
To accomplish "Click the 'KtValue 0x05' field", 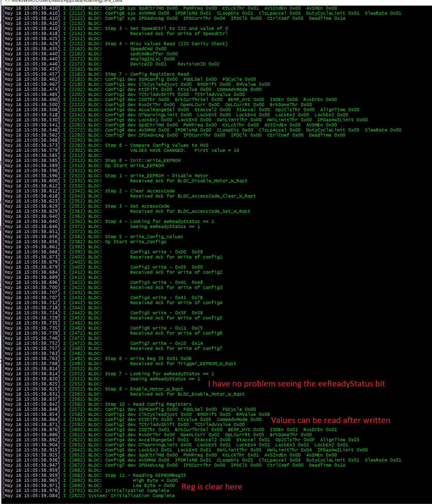I will 194,419.
